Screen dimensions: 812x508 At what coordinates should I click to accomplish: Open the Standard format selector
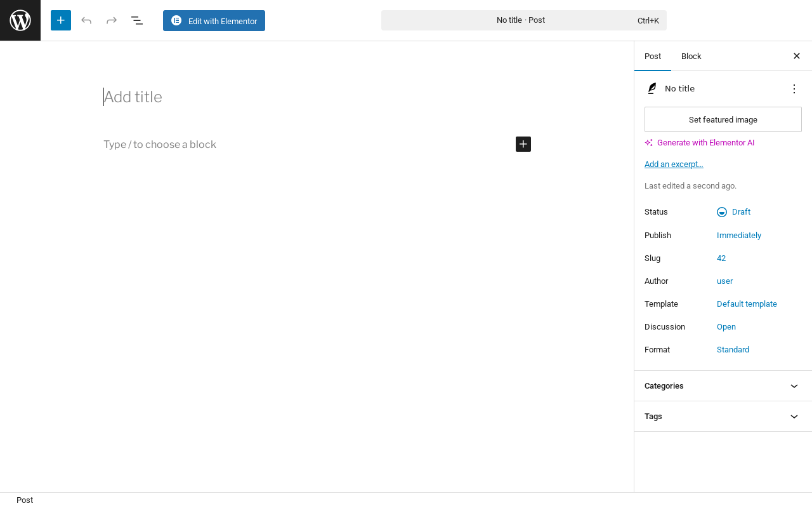733,350
